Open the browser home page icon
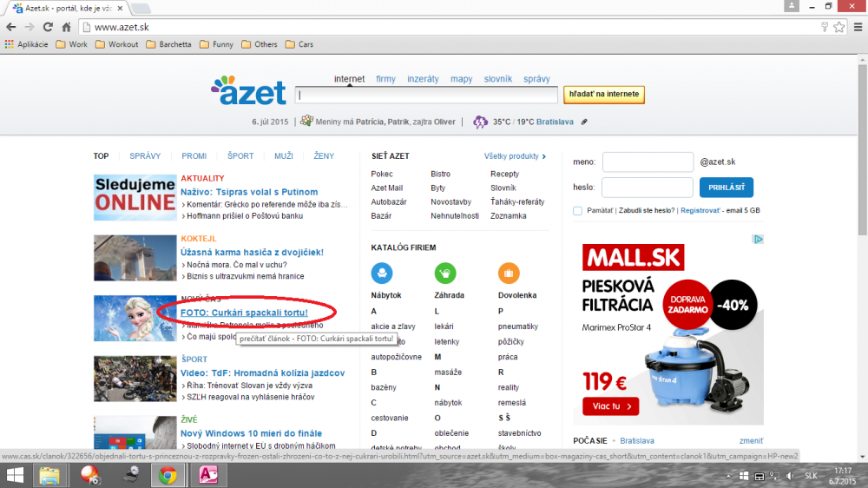This screenshot has width=868, height=488. click(x=67, y=27)
